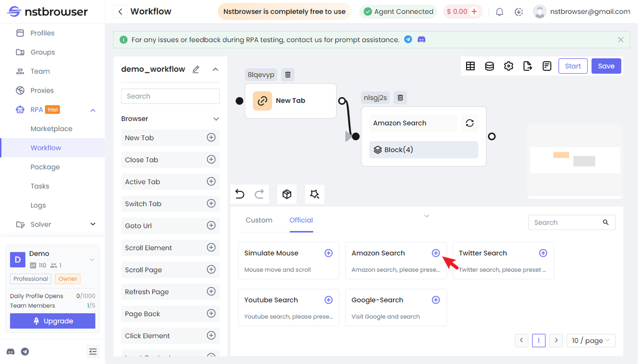The height and width of the screenshot is (364, 638).
Task: Add the Google-Search block
Action: tap(436, 300)
